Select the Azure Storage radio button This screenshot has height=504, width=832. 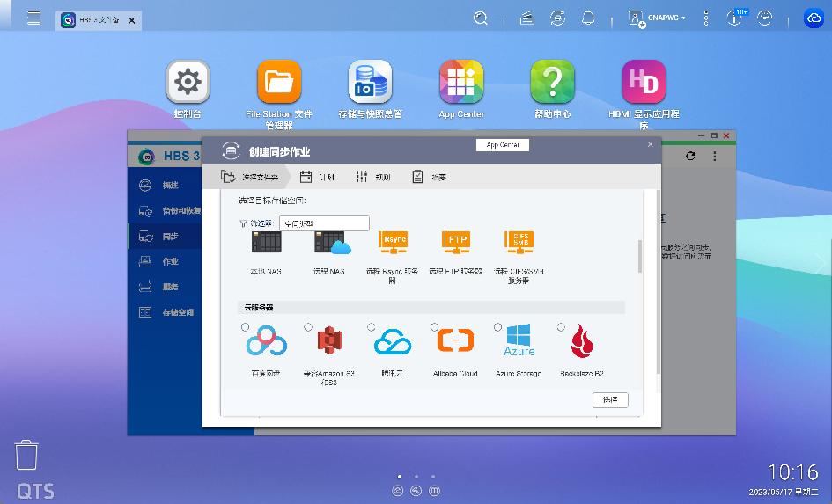pos(498,327)
